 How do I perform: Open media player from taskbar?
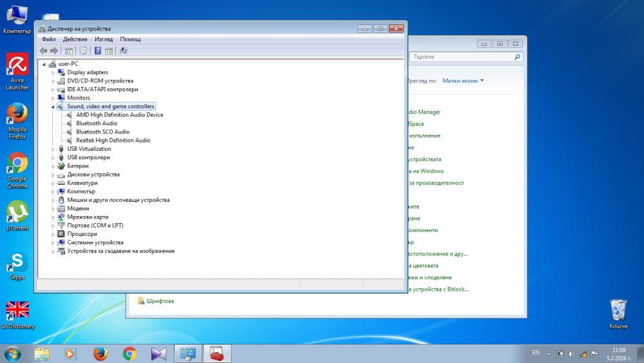(x=70, y=353)
